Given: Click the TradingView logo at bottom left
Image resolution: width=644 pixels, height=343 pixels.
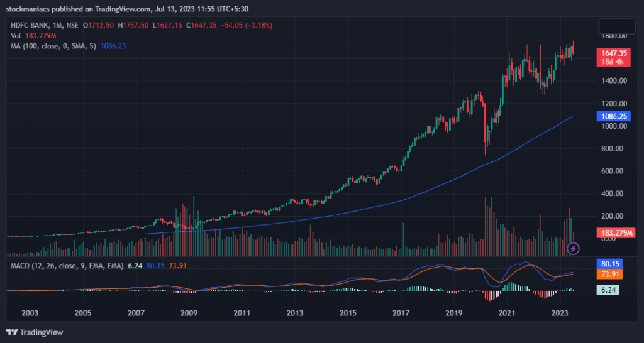Looking at the screenshot, I should (x=35, y=332).
